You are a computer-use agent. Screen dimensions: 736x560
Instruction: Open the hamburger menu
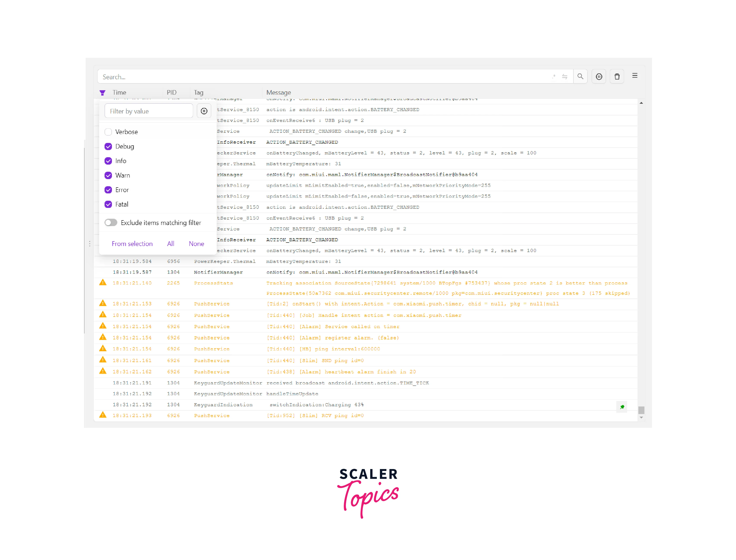[x=635, y=76]
